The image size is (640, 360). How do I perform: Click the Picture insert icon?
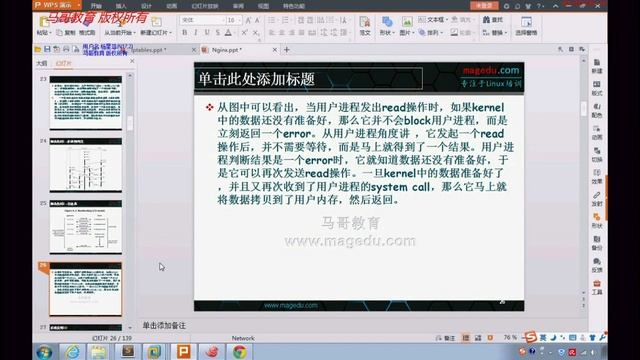[x=407, y=22]
